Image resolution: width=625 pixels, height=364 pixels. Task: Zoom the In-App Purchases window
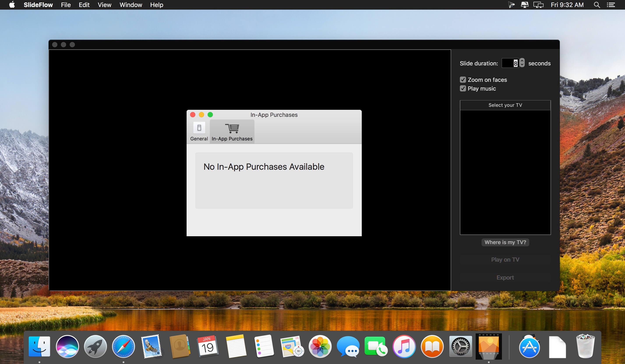tap(210, 114)
